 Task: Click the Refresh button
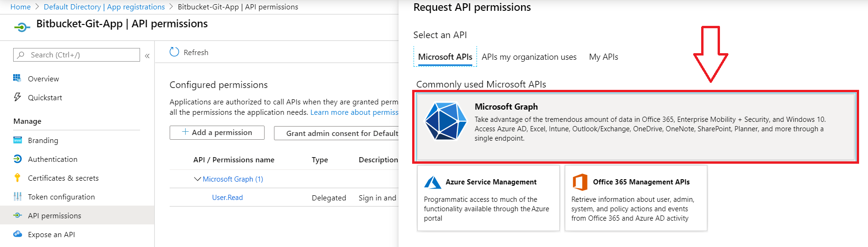coord(189,52)
